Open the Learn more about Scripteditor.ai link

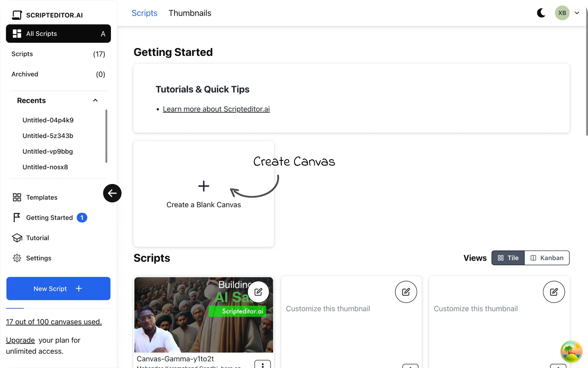216,109
